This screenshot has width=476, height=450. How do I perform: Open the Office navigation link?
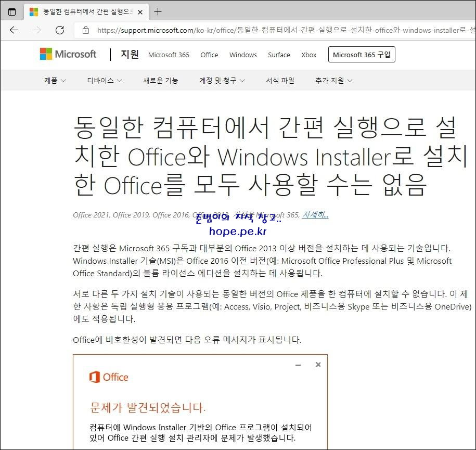[x=209, y=55]
